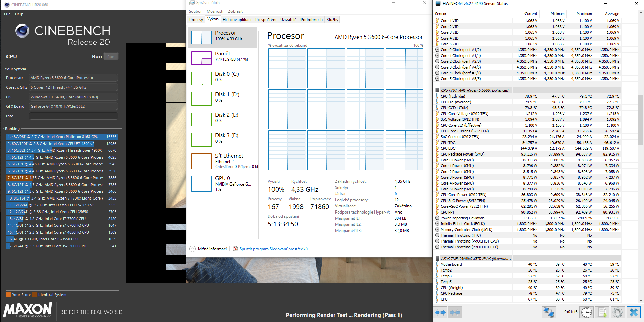Click the Cinebench sphere logo
Viewport: 644px width, 322px height.
point(23,31)
